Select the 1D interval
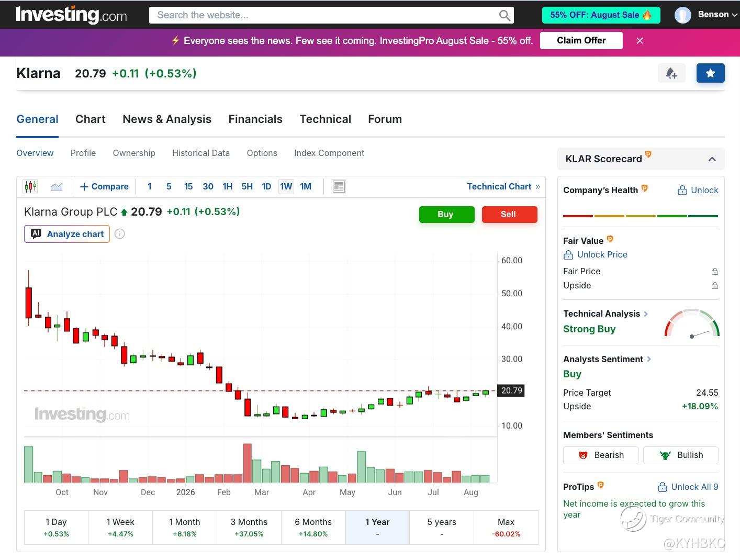The image size is (740, 560). point(266,186)
